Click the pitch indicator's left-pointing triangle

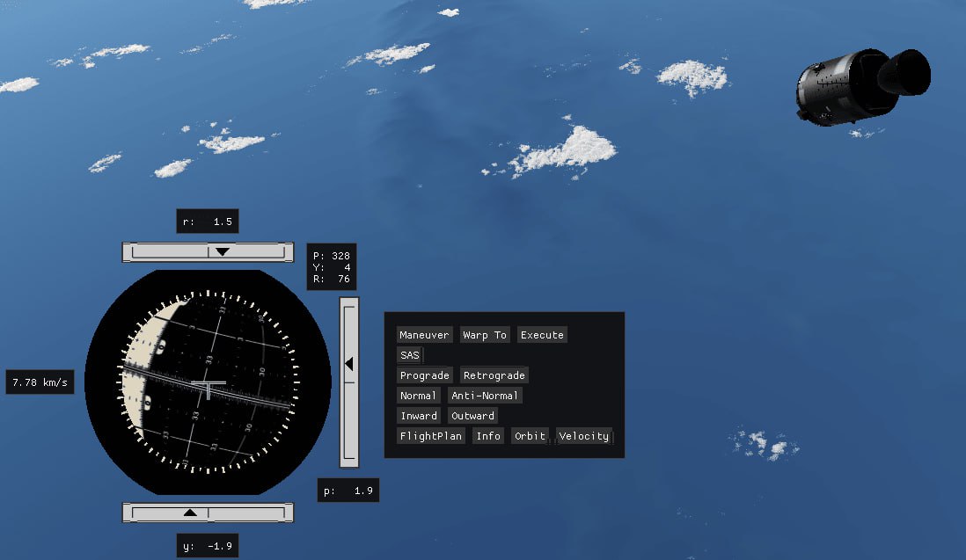tap(348, 363)
